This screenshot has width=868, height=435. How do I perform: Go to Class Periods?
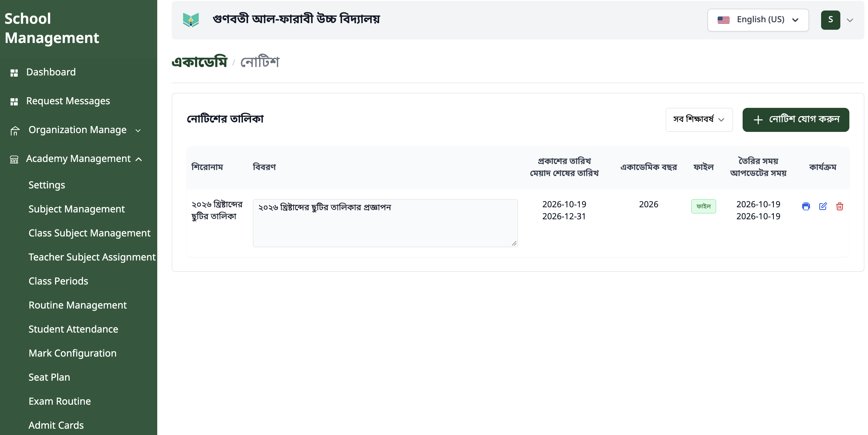click(x=58, y=281)
